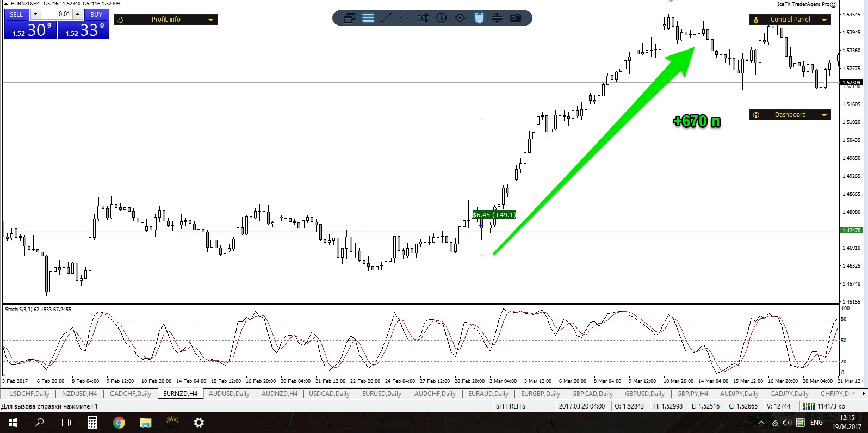Open Google Chrome from the taskbar
The image size is (868, 433).
[x=119, y=423]
